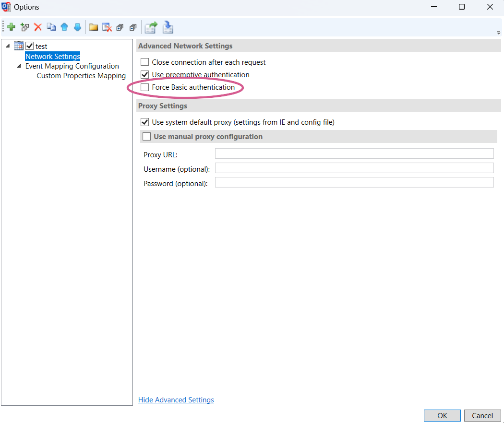Screen dimensions: 504x423
Task: Click into the Proxy URL field
Action: pos(354,153)
